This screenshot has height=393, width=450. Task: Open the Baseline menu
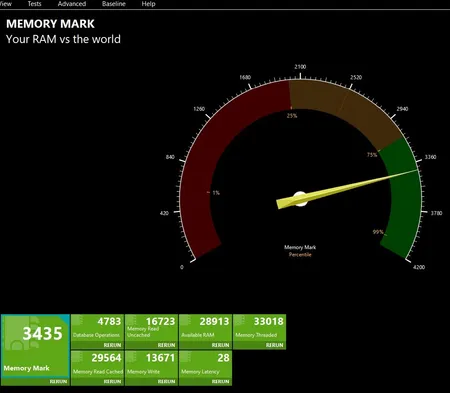tap(114, 4)
